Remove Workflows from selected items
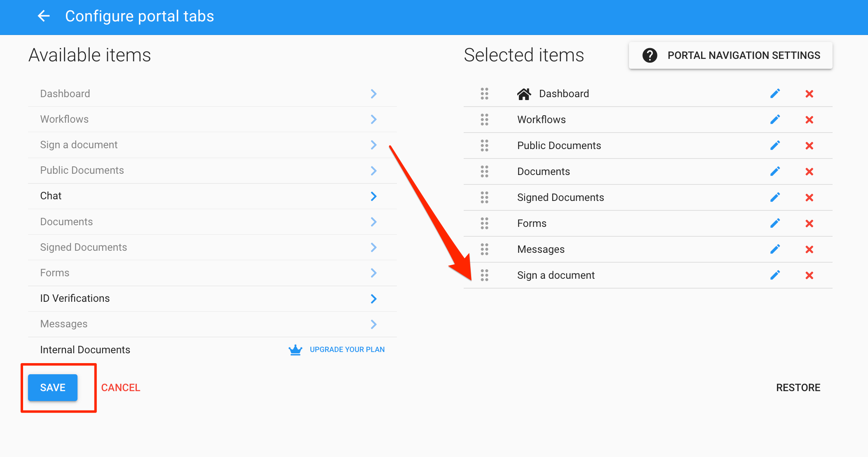This screenshot has width=868, height=457. tap(809, 120)
